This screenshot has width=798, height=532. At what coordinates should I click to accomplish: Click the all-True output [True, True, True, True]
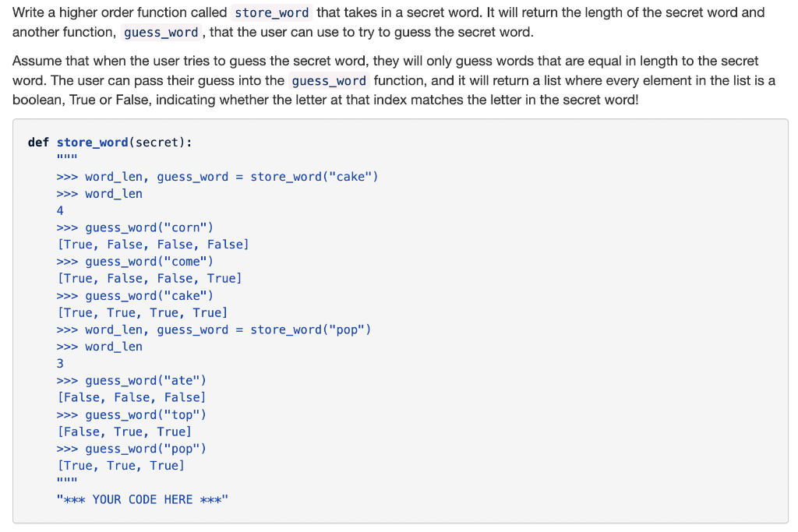click(144, 312)
